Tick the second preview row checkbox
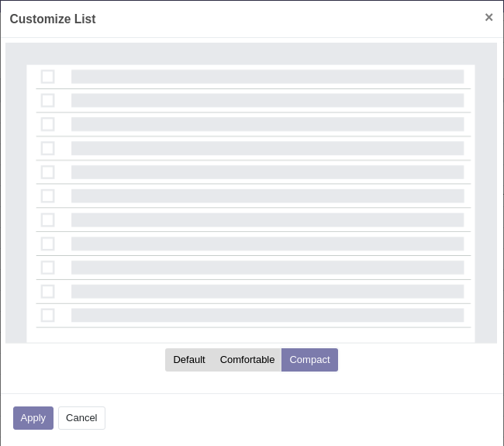Screen dimensions: 504x446 pos(48,100)
